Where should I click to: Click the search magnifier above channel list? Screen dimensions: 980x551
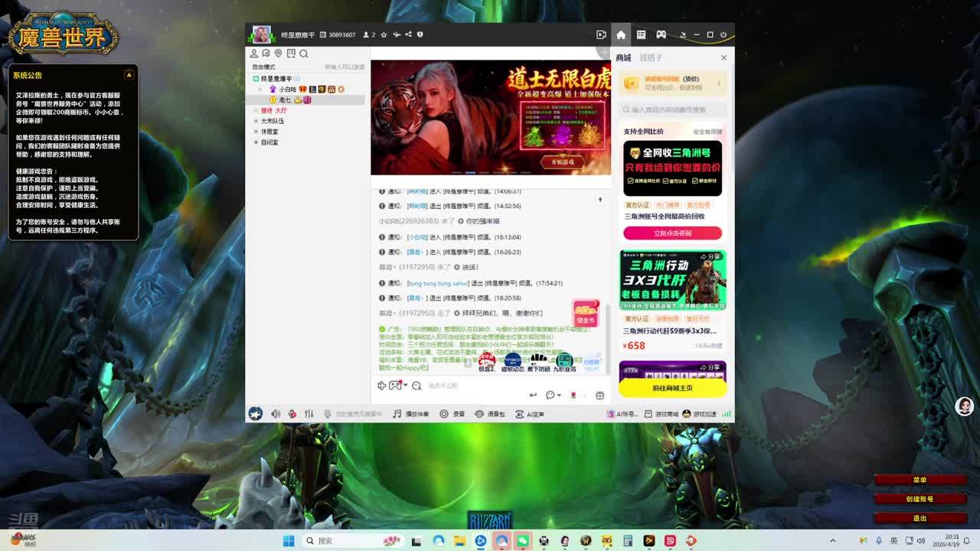tap(304, 54)
